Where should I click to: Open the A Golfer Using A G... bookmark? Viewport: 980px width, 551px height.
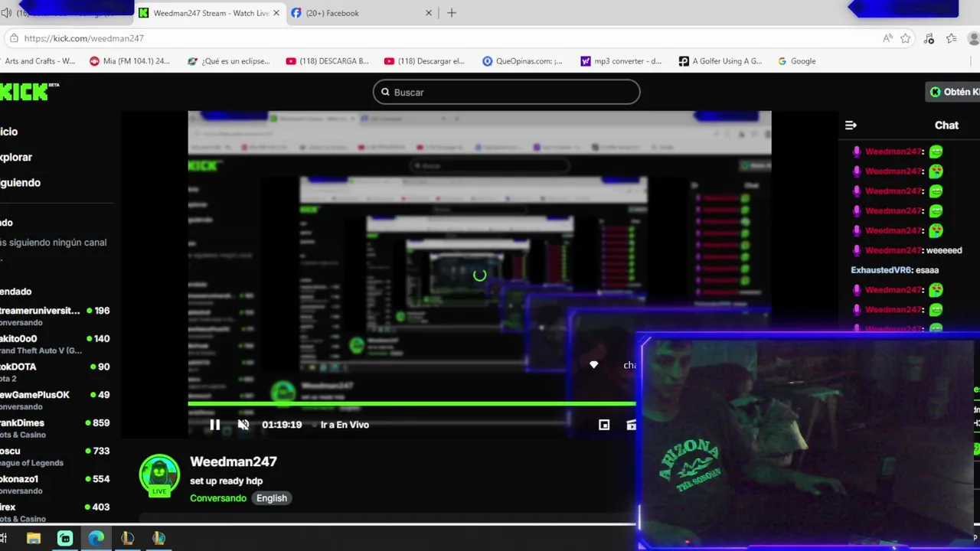point(720,61)
